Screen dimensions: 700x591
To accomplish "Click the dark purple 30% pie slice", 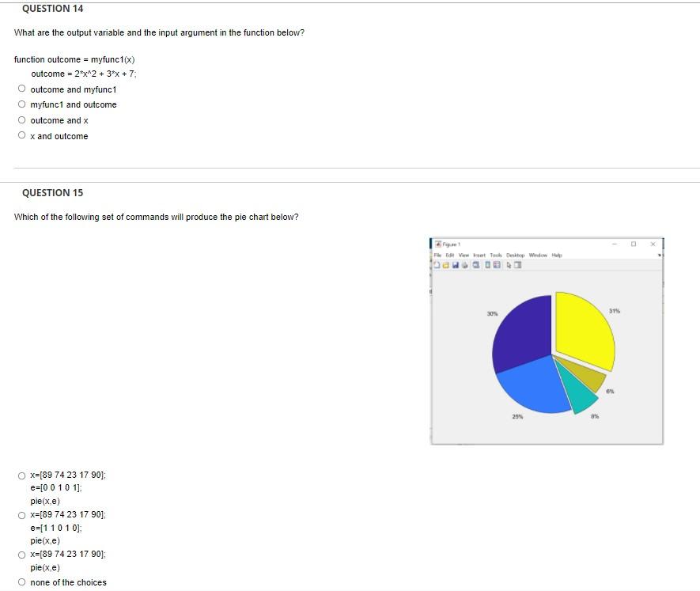I will tap(522, 333).
